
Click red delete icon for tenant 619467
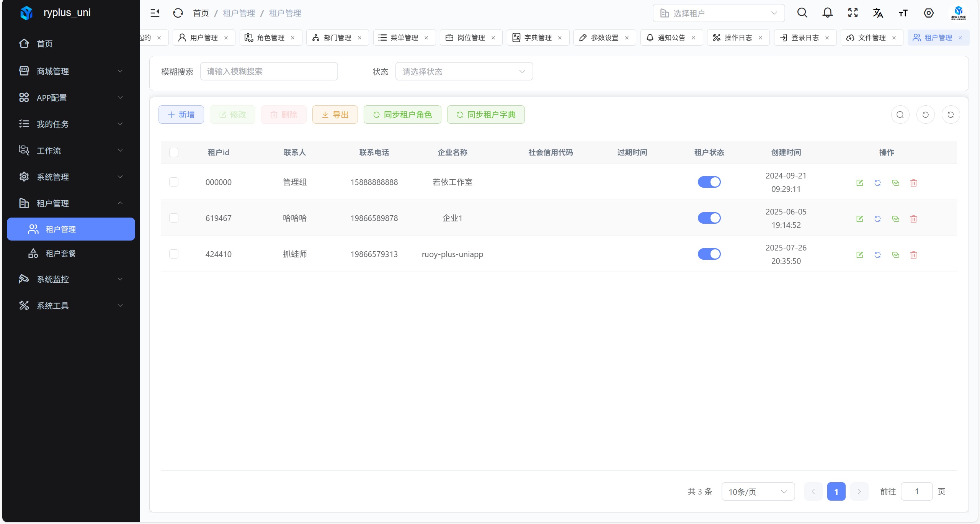[x=913, y=219]
